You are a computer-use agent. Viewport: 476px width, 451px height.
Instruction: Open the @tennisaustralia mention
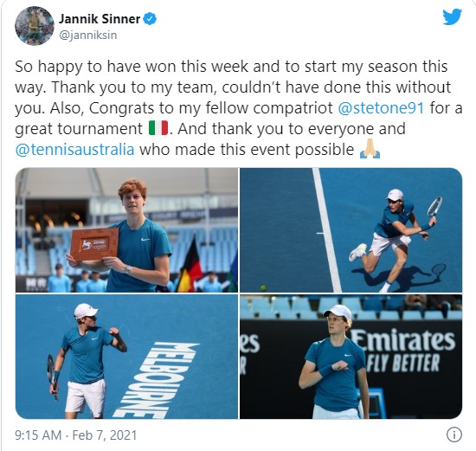click(74, 150)
